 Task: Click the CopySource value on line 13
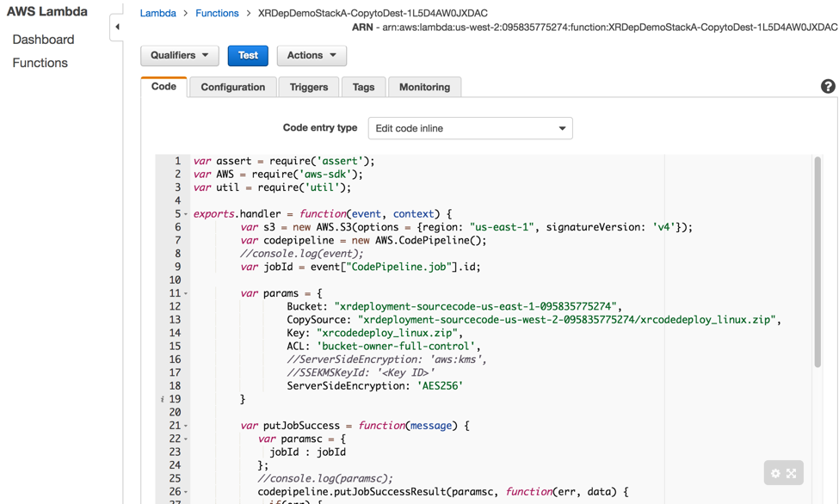click(566, 320)
